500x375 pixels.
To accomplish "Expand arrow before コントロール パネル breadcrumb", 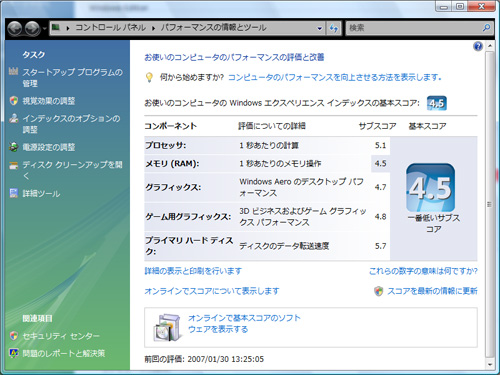I will pyautogui.click(x=68, y=28).
